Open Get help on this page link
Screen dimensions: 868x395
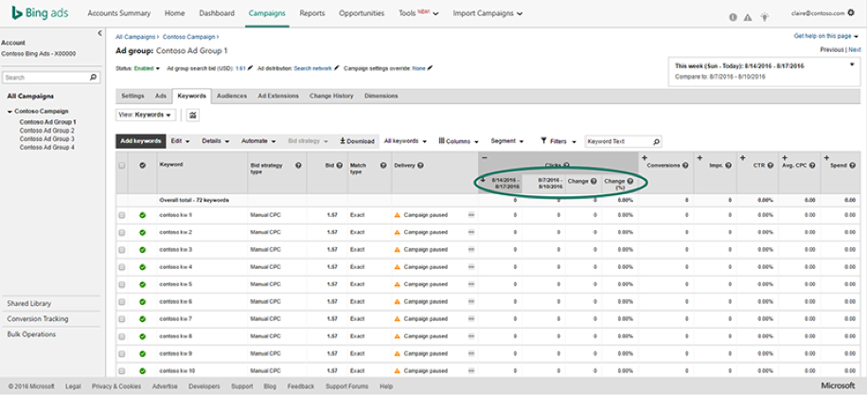[x=825, y=36]
